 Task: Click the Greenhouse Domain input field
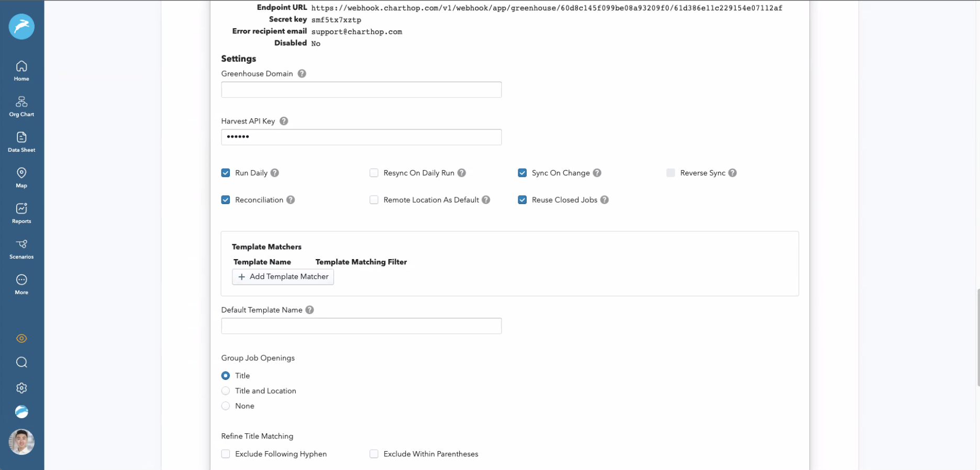[361, 89]
